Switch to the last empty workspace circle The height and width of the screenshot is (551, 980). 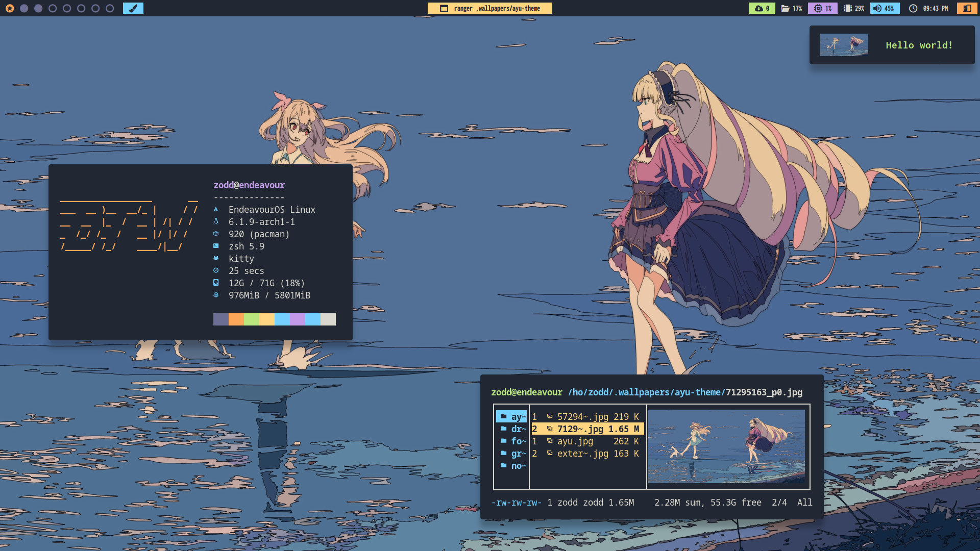(x=110, y=8)
